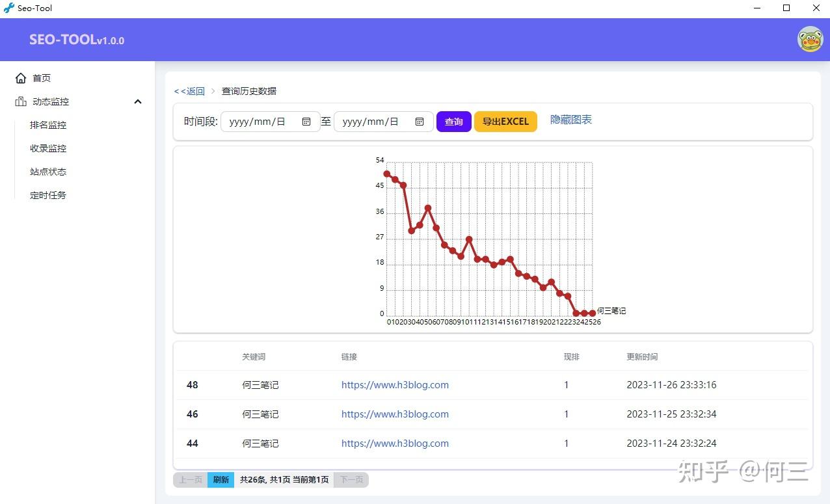Click the end date input field
Viewport: 830px width, 504px height.
tap(383, 122)
